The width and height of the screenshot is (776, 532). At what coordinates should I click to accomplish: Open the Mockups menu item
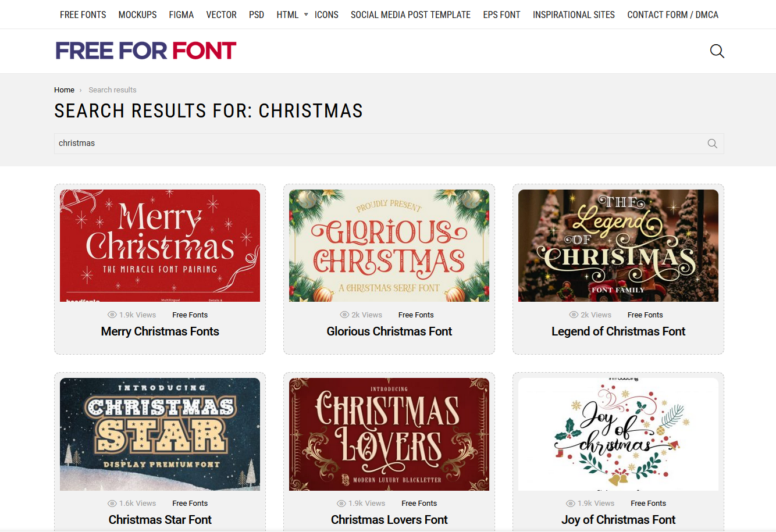point(137,15)
